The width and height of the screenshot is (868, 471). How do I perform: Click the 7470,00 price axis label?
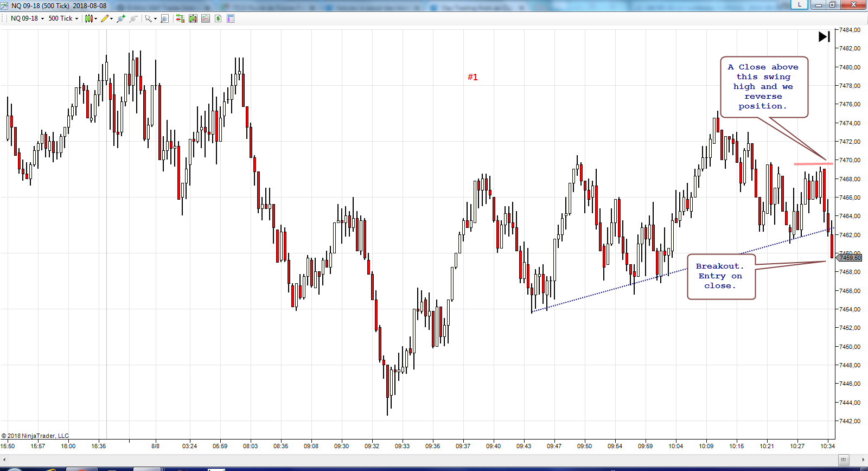pos(850,160)
